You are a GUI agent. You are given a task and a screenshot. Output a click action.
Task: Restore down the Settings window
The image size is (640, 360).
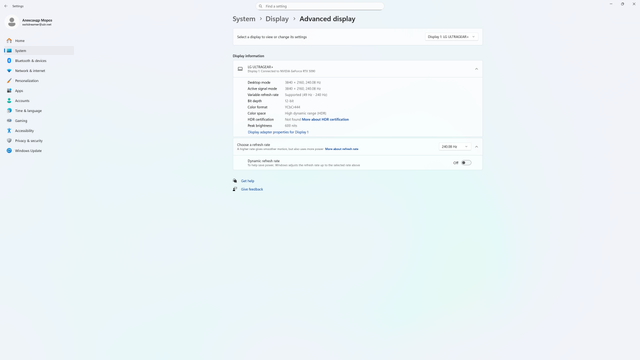(622, 4)
